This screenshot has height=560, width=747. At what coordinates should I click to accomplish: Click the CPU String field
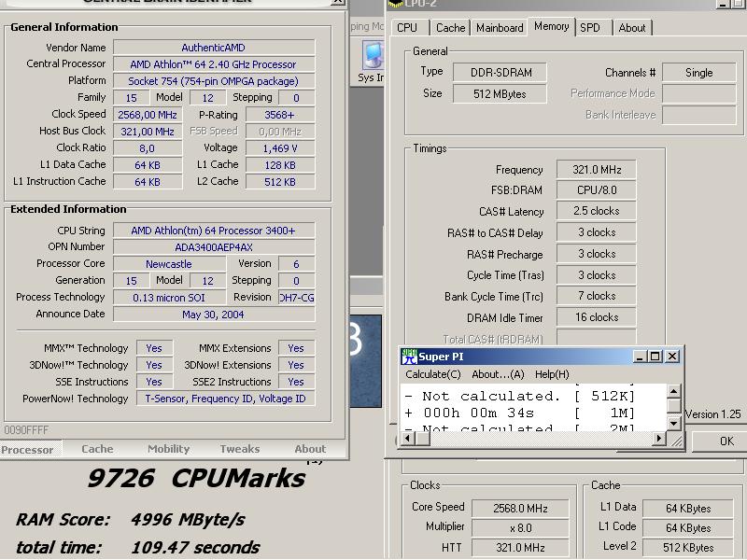[214, 231]
